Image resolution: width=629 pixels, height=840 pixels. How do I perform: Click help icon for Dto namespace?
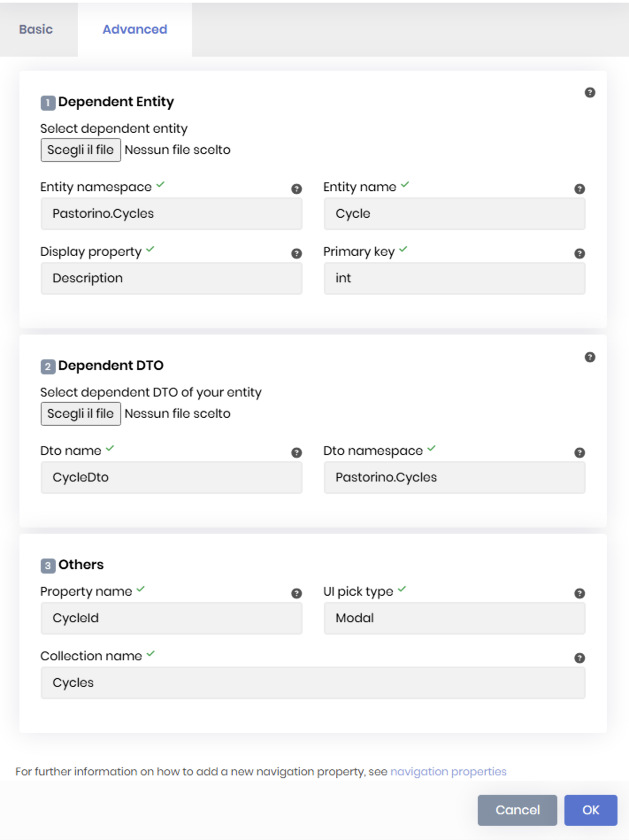coord(579,453)
